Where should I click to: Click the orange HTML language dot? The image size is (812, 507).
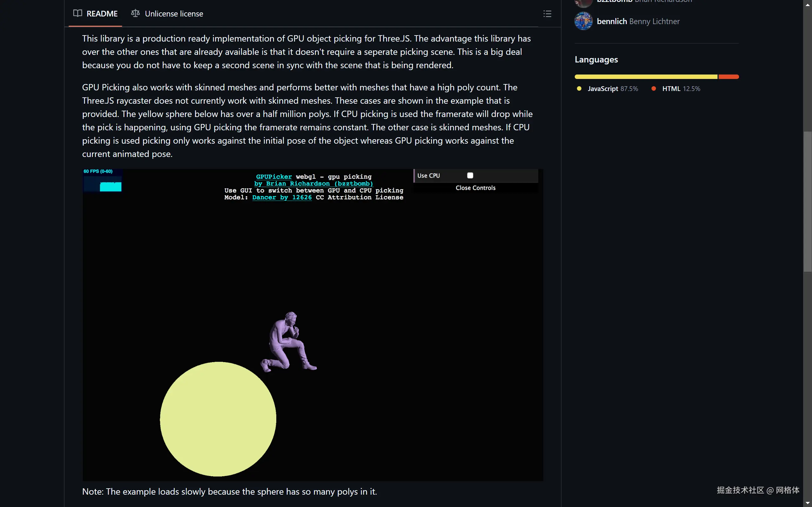point(654,88)
